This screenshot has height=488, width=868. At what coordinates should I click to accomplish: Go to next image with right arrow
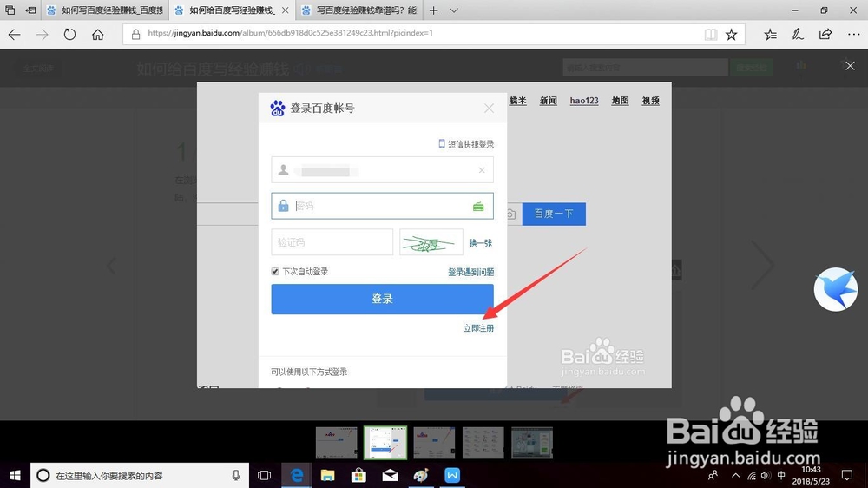[x=763, y=266]
